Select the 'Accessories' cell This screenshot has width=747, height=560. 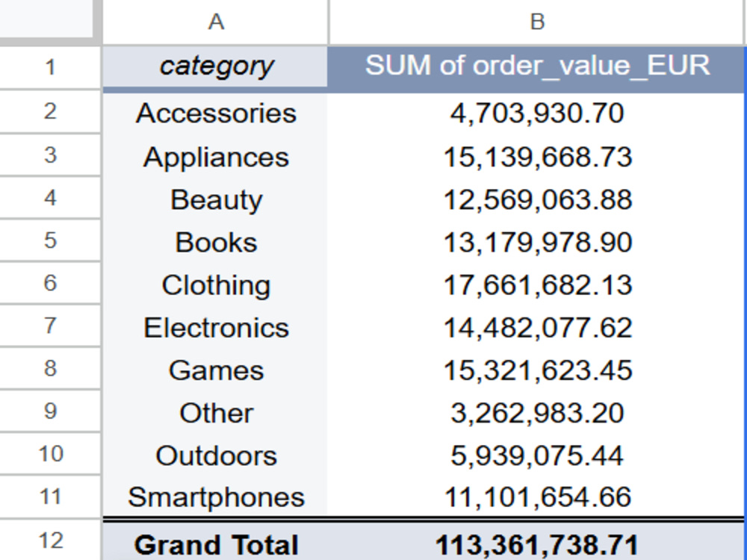[215, 113]
